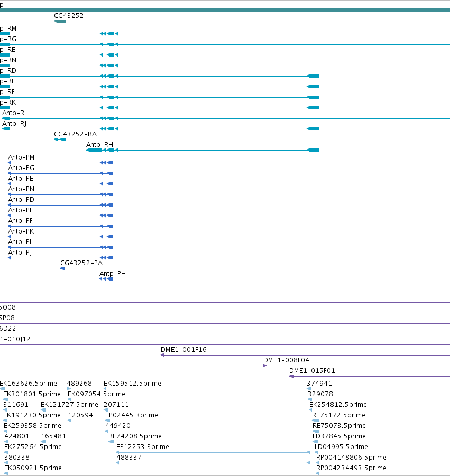The image size is (450, 476).
Task: Select the RP004148806.5prime EST label
Action: 351,458
